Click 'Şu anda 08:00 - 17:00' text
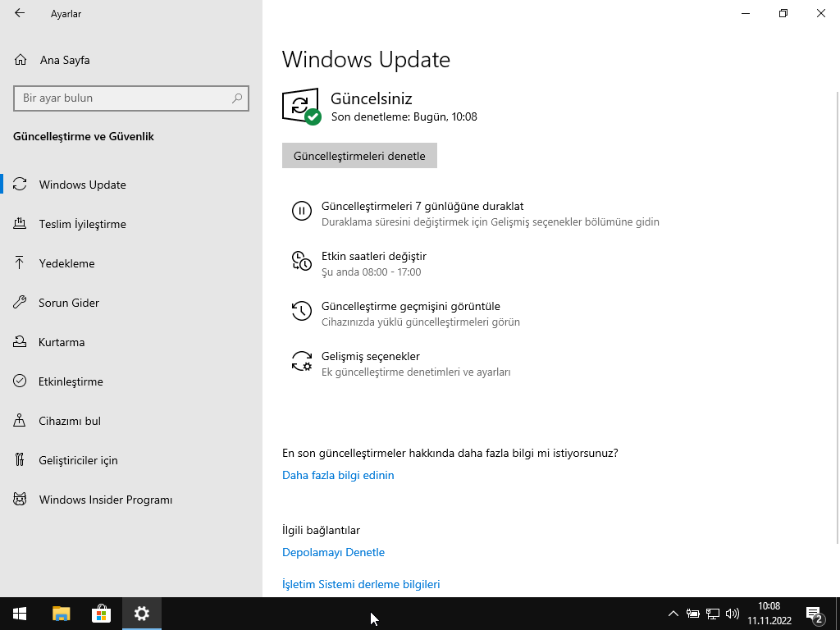The height and width of the screenshot is (630, 840). [372, 272]
